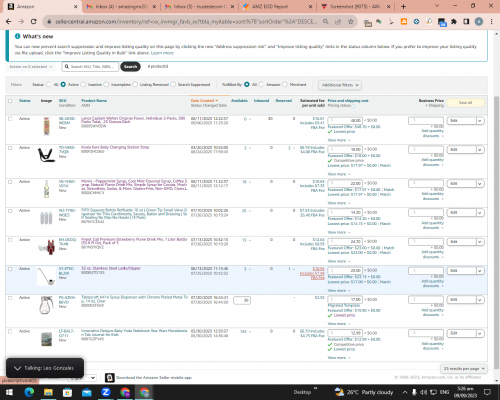Click the browser forward arrow
Image resolution: width=500 pixels, height=400 pixels.
click(21, 21)
